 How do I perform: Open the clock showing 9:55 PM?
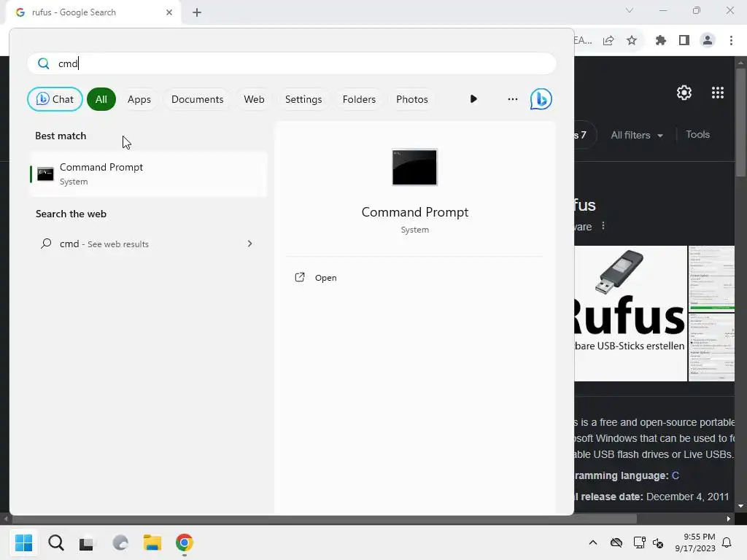[x=695, y=542]
